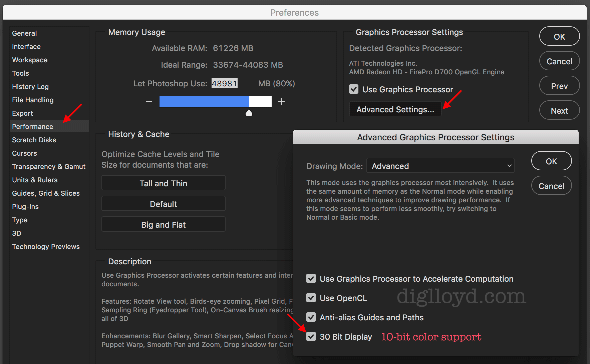Click the memory usage slider triangle handle
Viewport: 590px width, 364px height.
tap(249, 113)
